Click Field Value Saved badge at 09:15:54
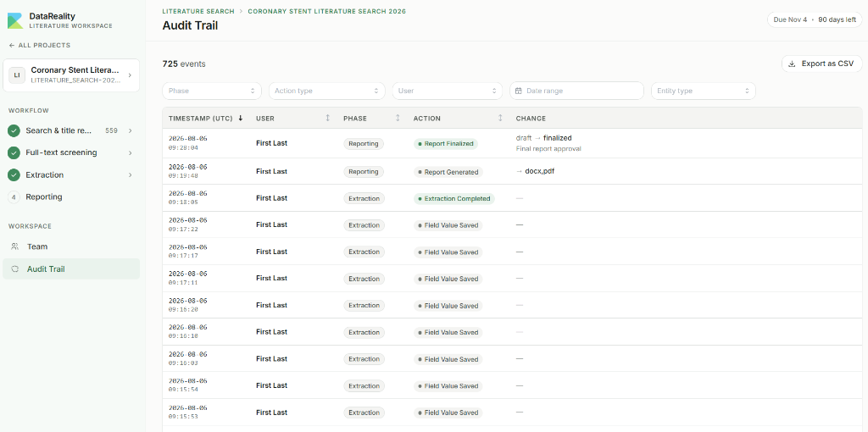This screenshot has height=432, width=868. pyautogui.click(x=448, y=386)
